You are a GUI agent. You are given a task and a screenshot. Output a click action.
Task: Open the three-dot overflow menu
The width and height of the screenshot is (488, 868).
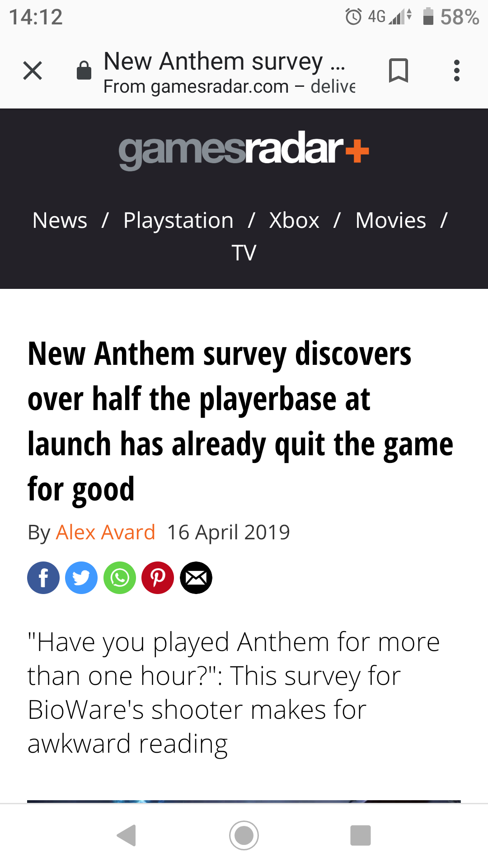coord(457,71)
